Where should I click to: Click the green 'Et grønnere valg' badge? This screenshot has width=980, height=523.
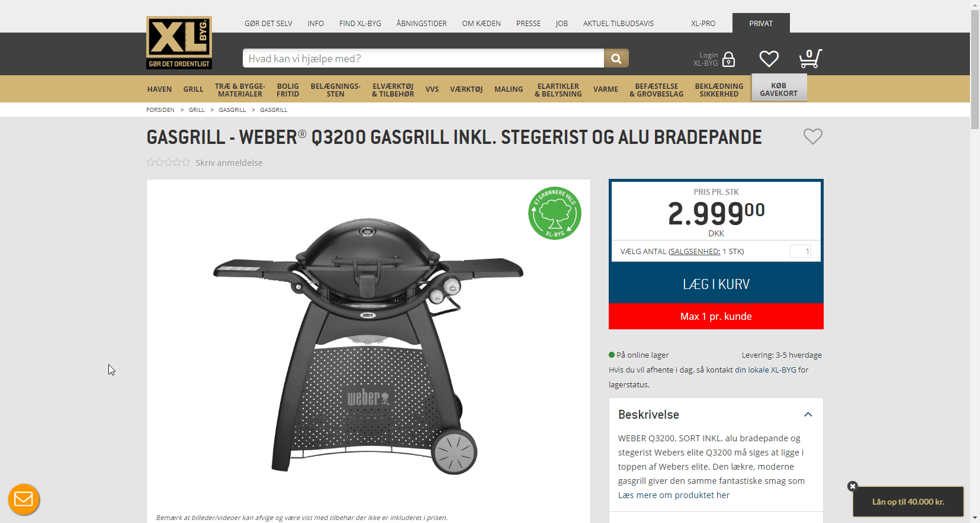(x=554, y=213)
